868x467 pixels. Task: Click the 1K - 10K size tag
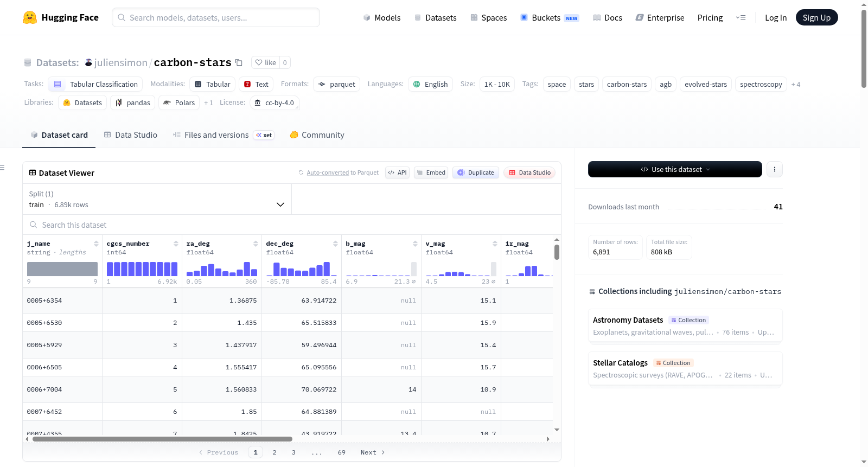[x=497, y=84]
